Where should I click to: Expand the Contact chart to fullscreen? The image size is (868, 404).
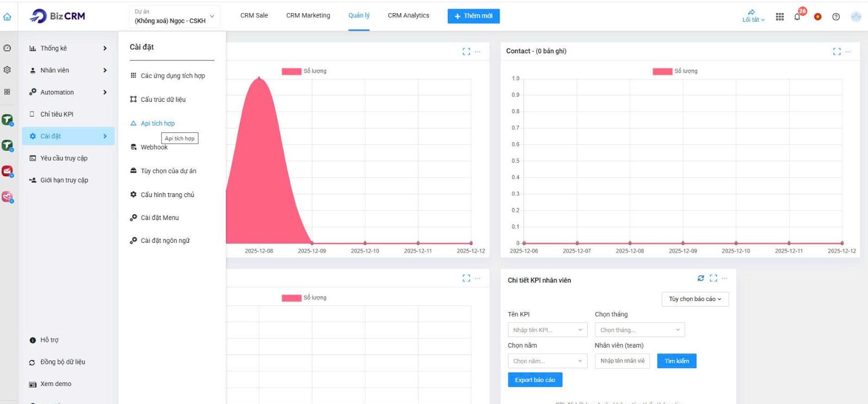coord(837,52)
